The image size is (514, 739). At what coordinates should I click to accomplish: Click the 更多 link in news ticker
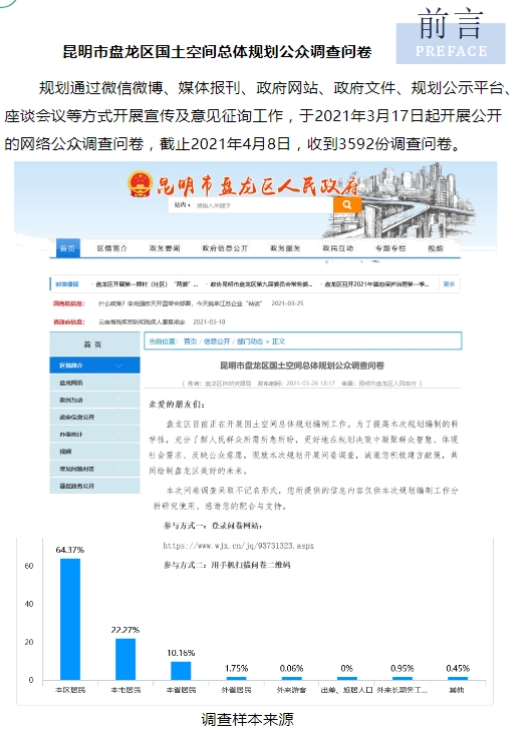click(x=449, y=284)
